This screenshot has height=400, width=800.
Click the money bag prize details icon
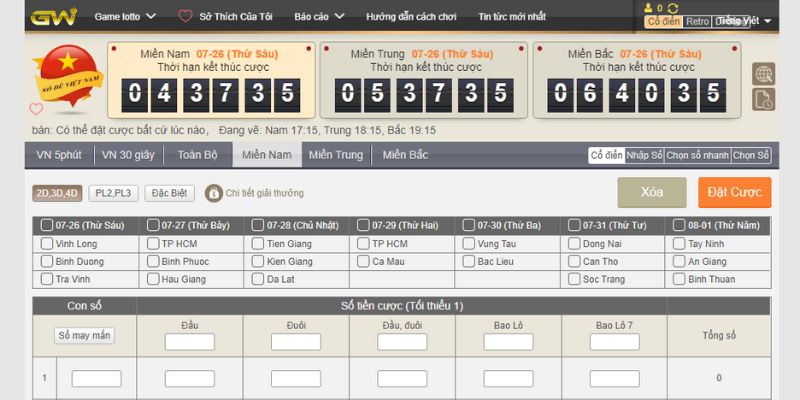[213, 193]
